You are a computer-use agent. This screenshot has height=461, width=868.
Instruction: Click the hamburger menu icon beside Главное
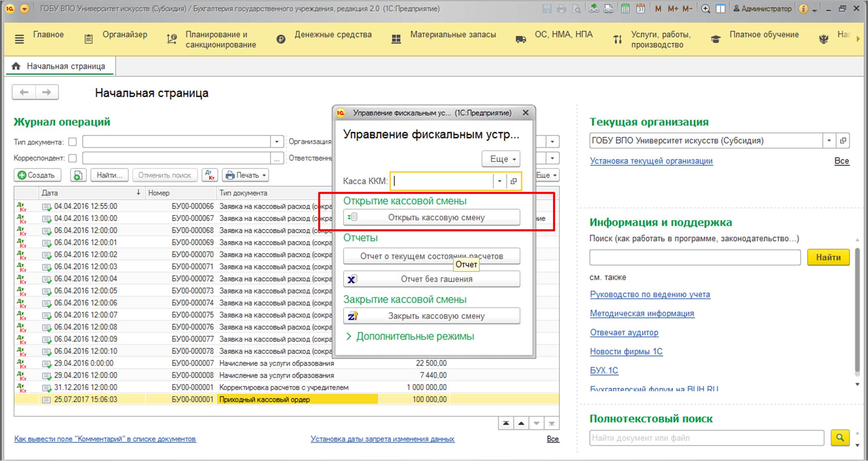(x=19, y=39)
